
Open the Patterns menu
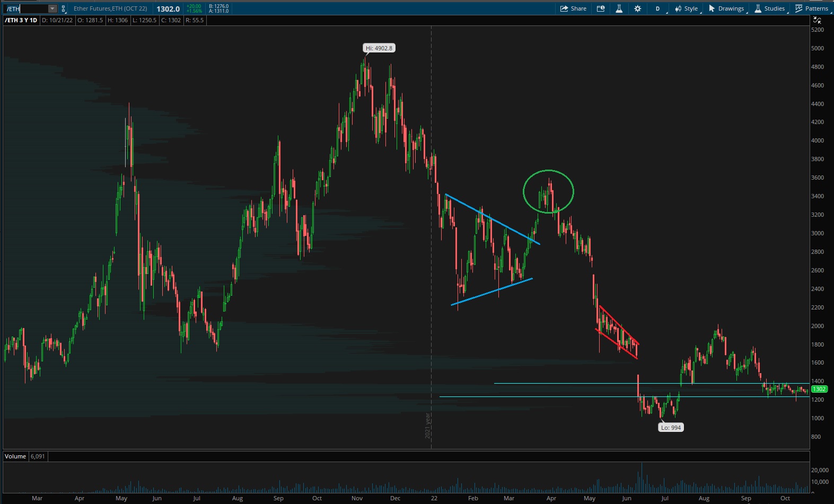[x=812, y=8]
